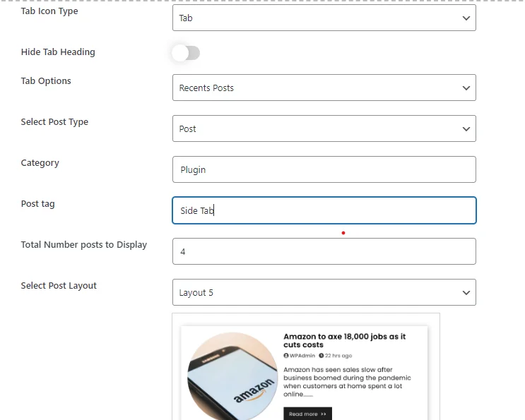Click the clock icon beside 22 hrs ago
The width and height of the screenshot is (525, 420).
[x=321, y=356]
